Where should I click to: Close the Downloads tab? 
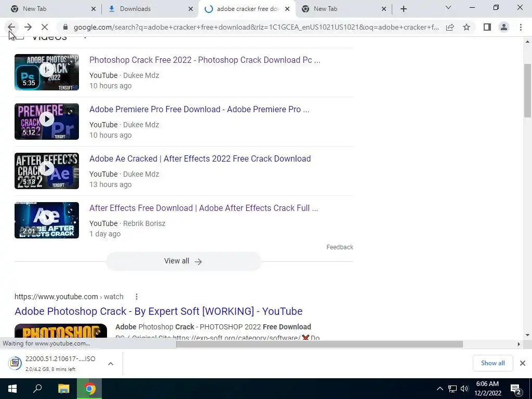tap(191, 9)
